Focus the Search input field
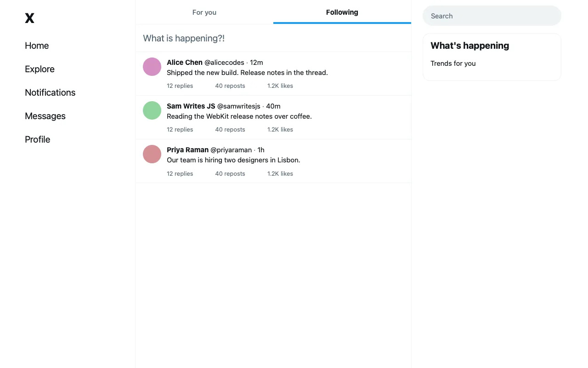This screenshot has width=588, height=368. tap(492, 16)
